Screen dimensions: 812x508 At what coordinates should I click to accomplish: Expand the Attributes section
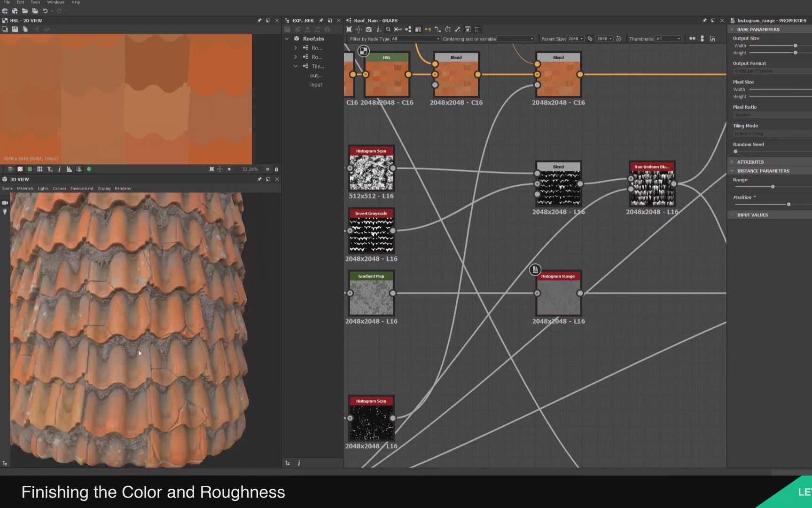(732, 162)
